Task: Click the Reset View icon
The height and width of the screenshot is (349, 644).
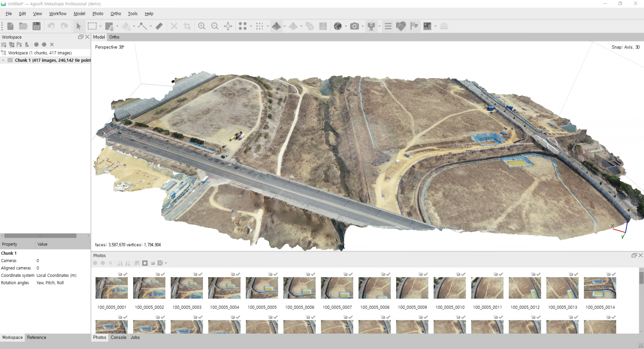Action: [x=228, y=26]
